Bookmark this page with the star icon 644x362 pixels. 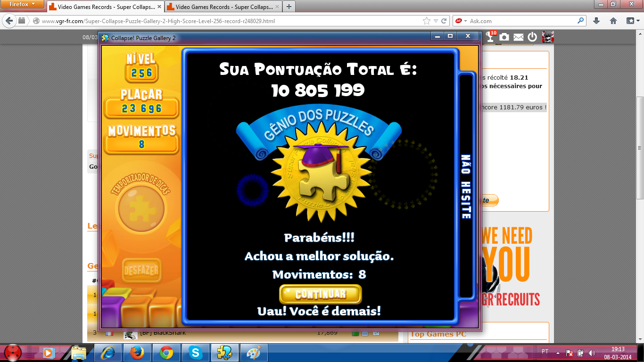pos(427,21)
